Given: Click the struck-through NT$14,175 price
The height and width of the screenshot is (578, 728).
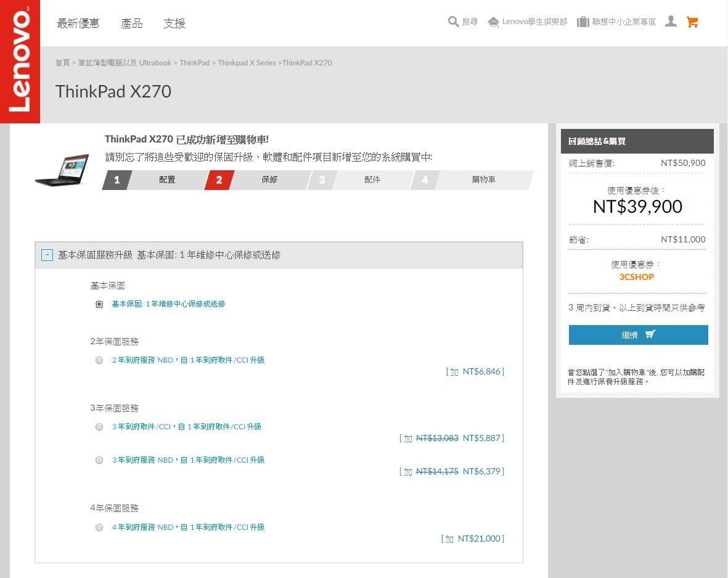Looking at the screenshot, I should click(x=437, y=472).
